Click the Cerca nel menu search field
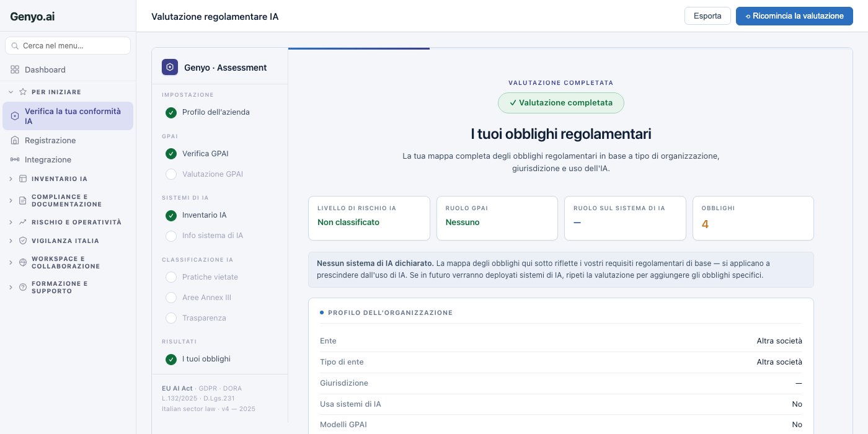 click(x=68, y=46)
